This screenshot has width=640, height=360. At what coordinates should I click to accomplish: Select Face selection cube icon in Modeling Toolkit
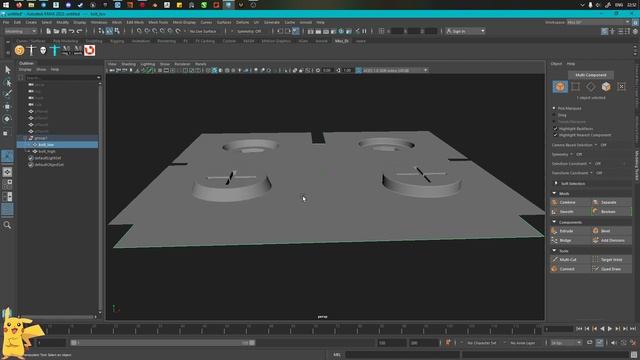click(x=606, y=87)
